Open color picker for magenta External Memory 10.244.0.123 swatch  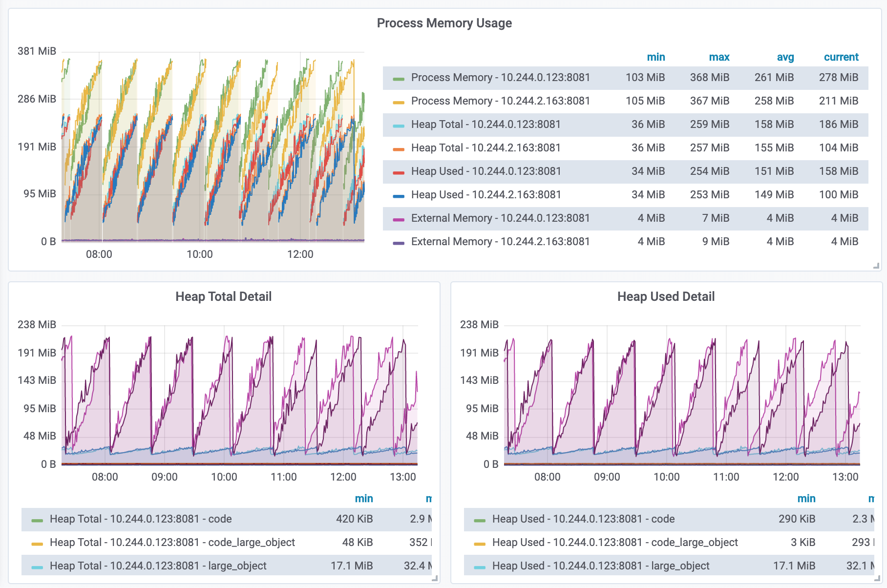[399, 219]
